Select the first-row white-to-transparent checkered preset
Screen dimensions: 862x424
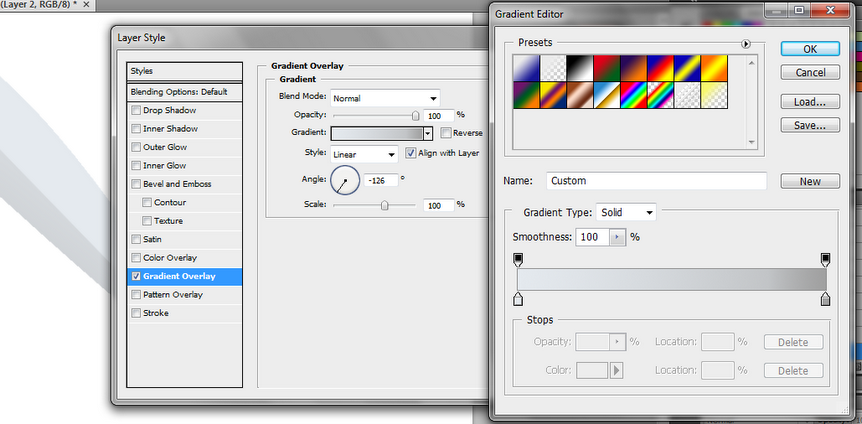coord(553,68)
